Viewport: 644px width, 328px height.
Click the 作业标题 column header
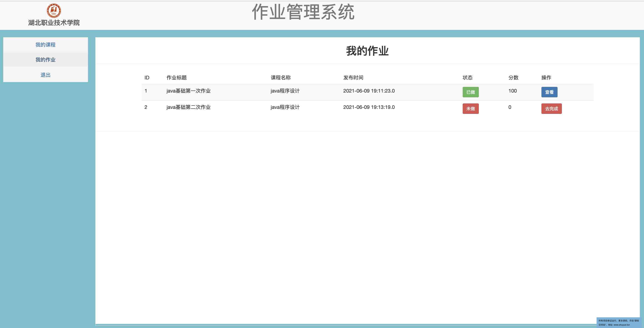[177, 78]
